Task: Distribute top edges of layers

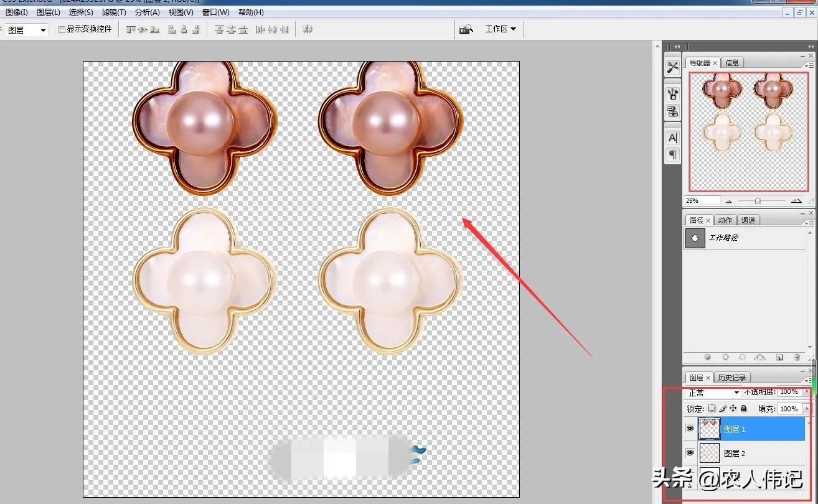Action: pos(219,29)
